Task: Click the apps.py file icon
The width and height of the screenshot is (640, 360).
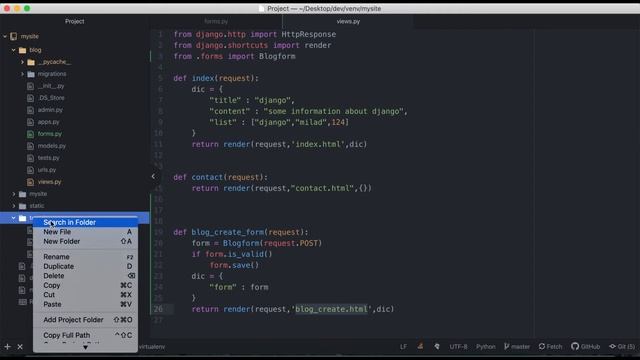Action: (x=30, y=122)
